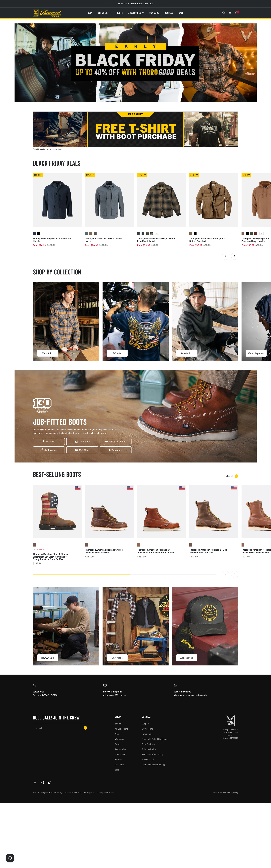Open the Instagram social icon
The height and width of the screenshot is (868, 271).
42,782
